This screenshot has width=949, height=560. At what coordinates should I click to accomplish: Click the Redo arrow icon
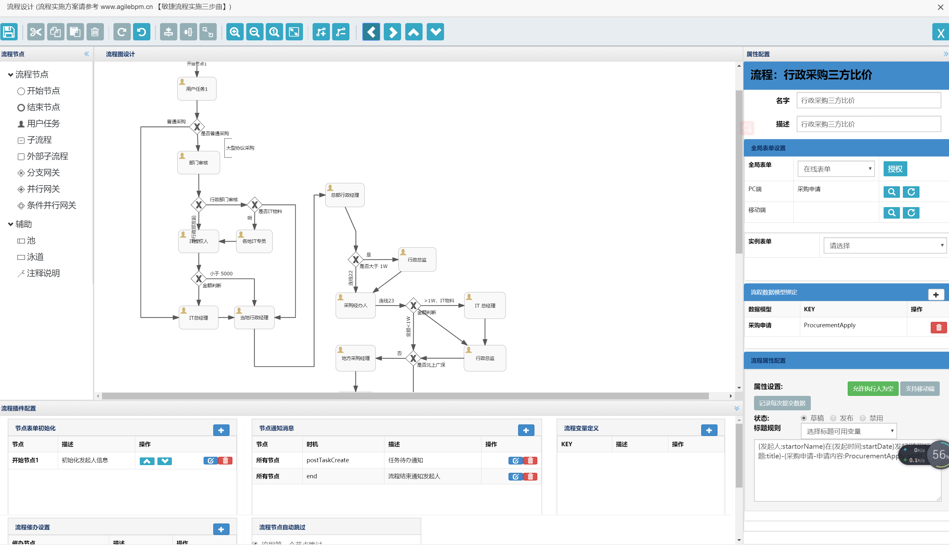[122, 32]
